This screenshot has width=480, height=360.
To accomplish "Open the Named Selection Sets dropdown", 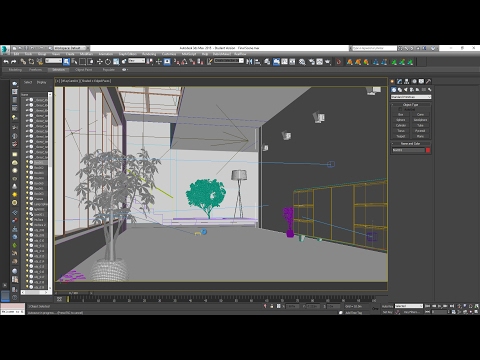I will 229,61.
